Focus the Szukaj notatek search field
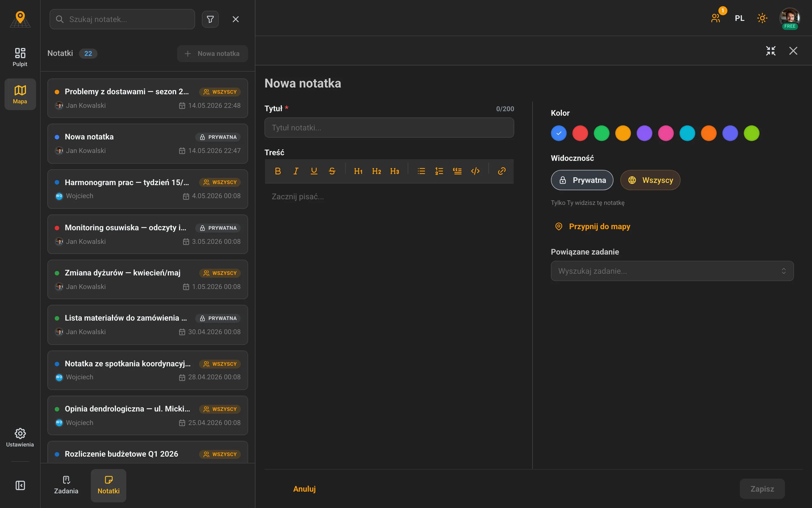812x508 pixels. click(x=122, y=19)
